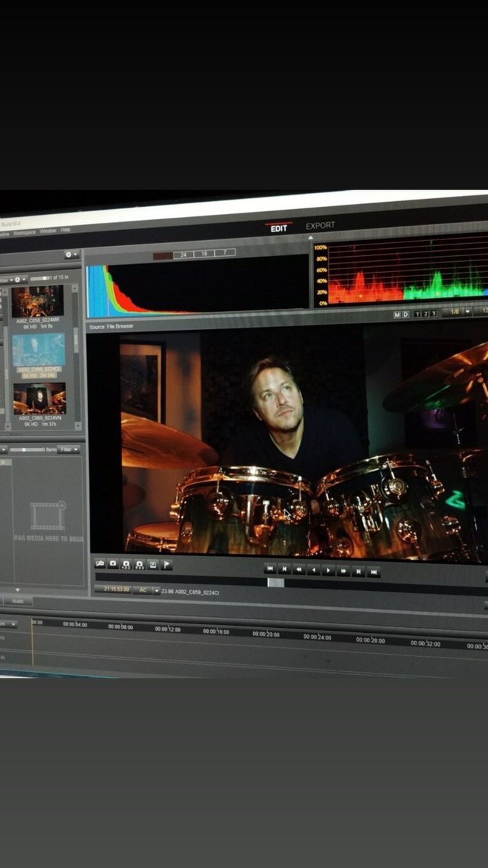
Task: Click the flag marker icon below the viewer
Action: (167, 564)
